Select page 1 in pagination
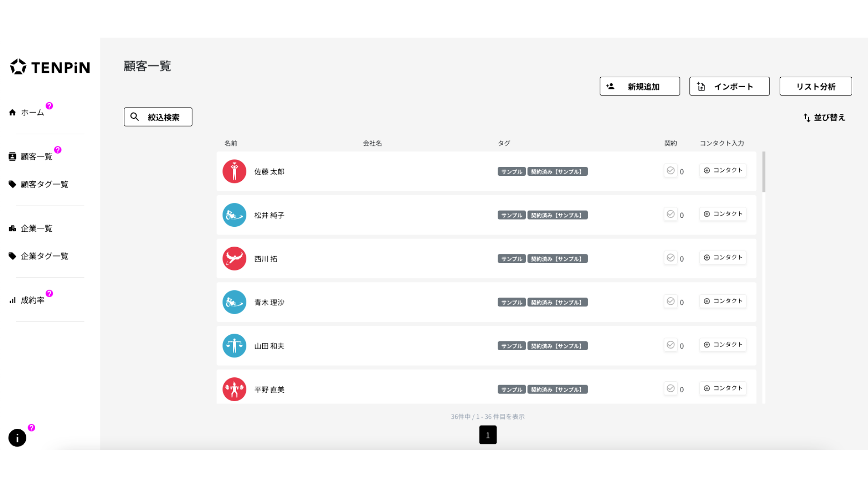 [488, 435]
